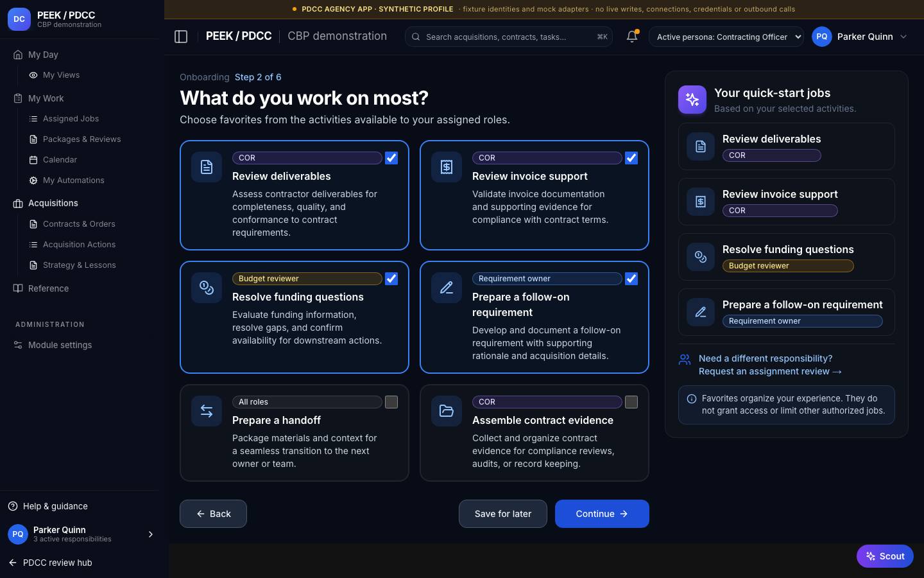Expand Parker Quinn responsibilities chevron in sidebar

[151, 534]
